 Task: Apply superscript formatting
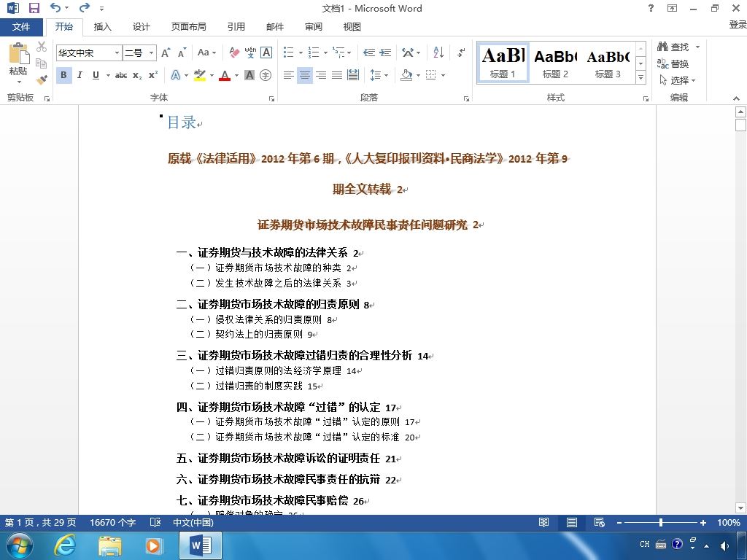(153, 75)
